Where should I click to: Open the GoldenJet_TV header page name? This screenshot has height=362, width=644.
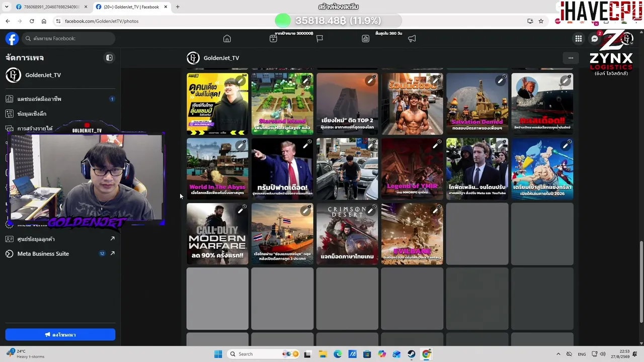[221, 58]
